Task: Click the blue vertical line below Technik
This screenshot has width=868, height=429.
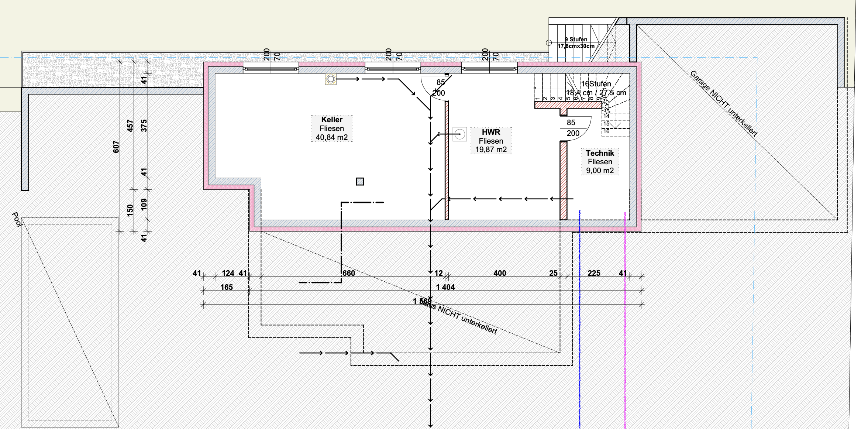Action: click(x=580, y=319)
